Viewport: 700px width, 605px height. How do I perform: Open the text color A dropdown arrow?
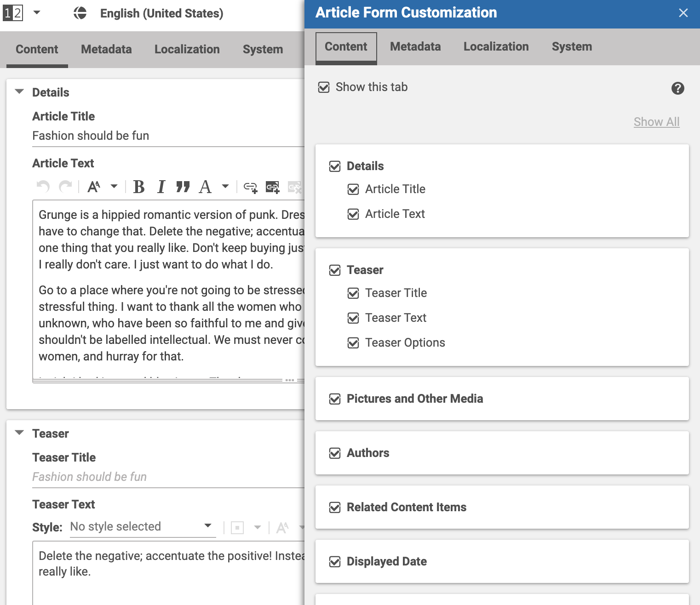225,187
